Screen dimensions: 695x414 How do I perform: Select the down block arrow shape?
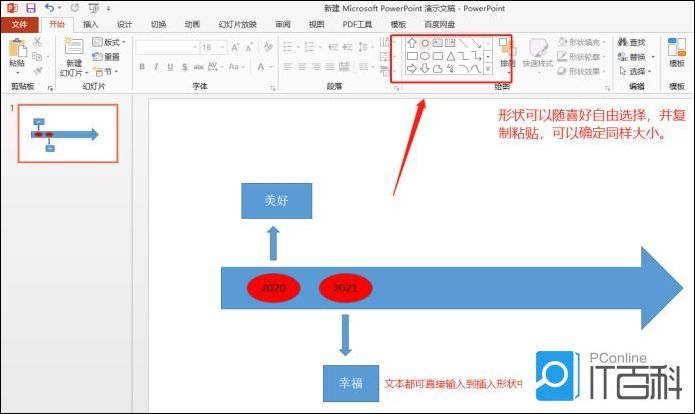[x=425, y=69]
